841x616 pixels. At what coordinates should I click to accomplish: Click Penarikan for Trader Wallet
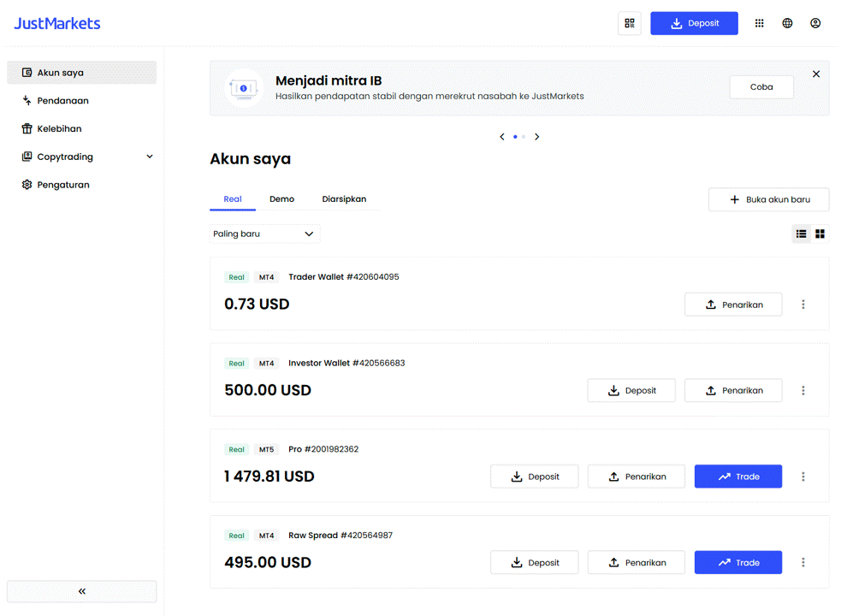[733, 305]
